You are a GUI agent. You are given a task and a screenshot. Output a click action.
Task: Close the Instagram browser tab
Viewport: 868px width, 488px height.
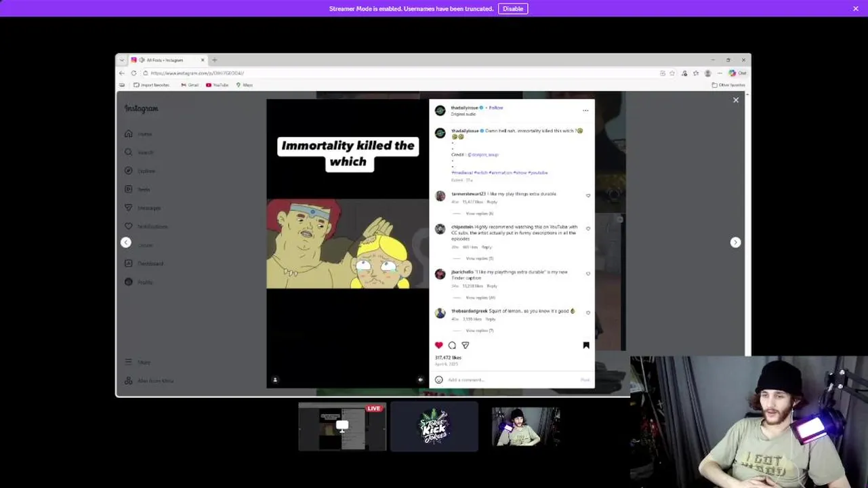tap(202, 60)
